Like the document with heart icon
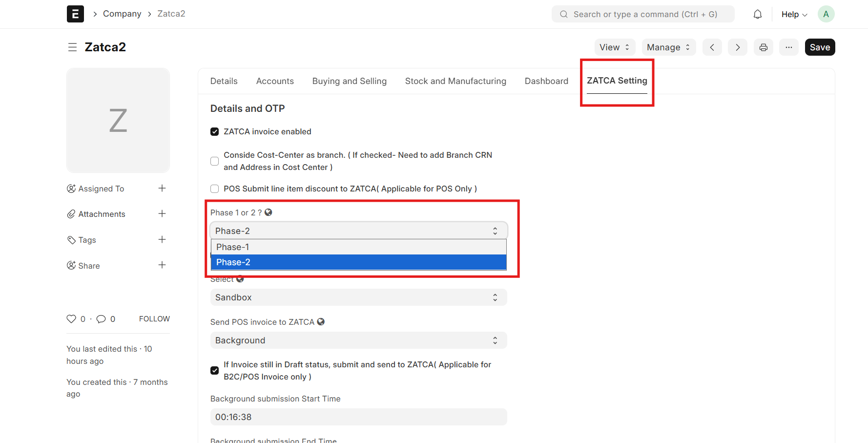Screen dimensions: 868x443 pos(71,319)
